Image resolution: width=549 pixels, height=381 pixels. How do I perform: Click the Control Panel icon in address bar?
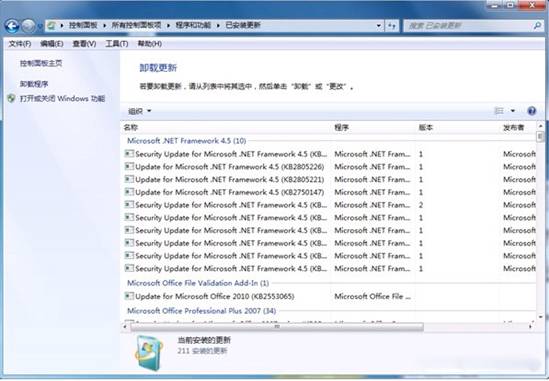point(52,25)
